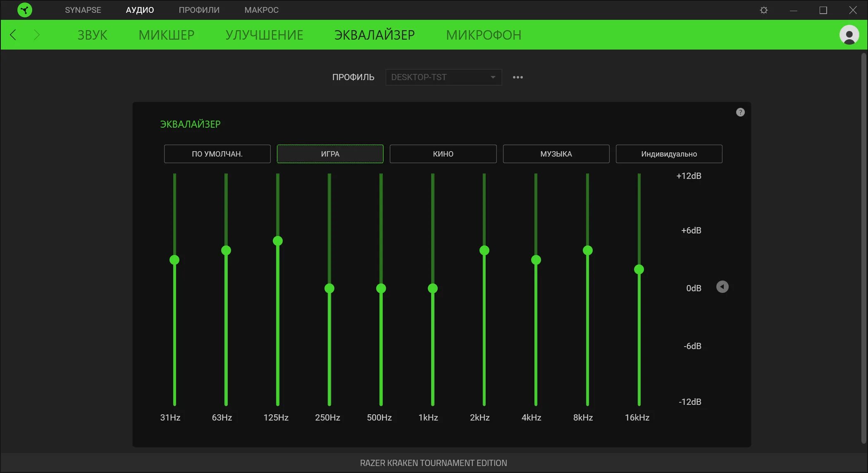Open profile options three-dot menu
The width and height of the screenshot is (868, 473).
pos(518,77)
